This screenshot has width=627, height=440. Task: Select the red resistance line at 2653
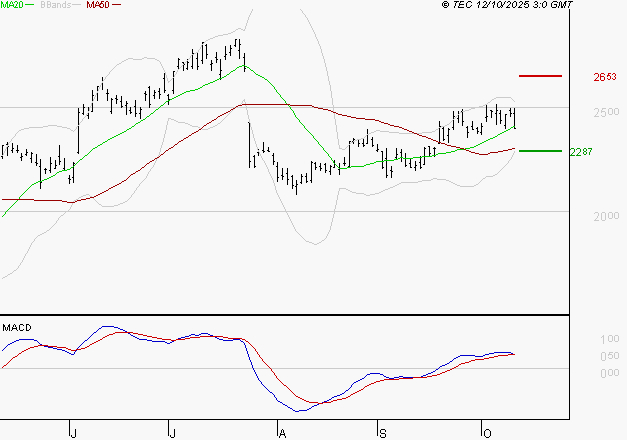coord(539,76)
